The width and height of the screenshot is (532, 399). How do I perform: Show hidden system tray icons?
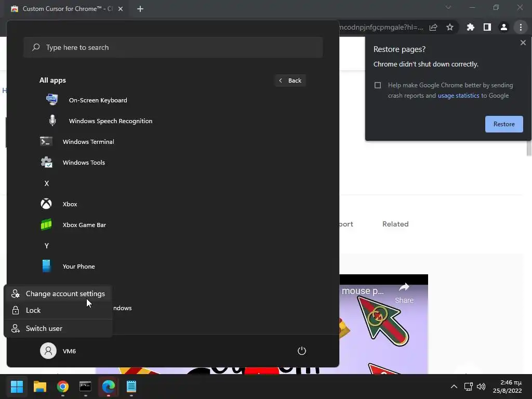[x=454, y=387]
